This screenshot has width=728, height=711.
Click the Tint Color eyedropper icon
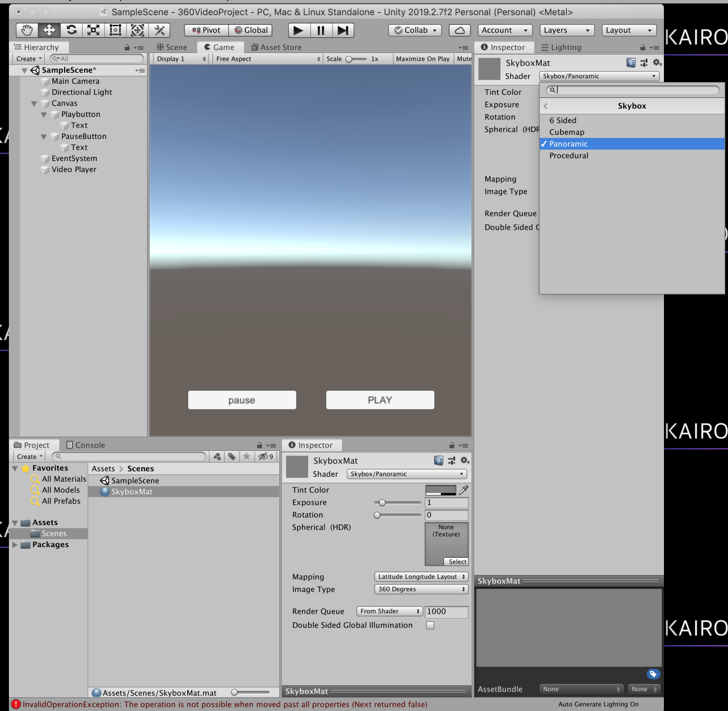[463, 490]
